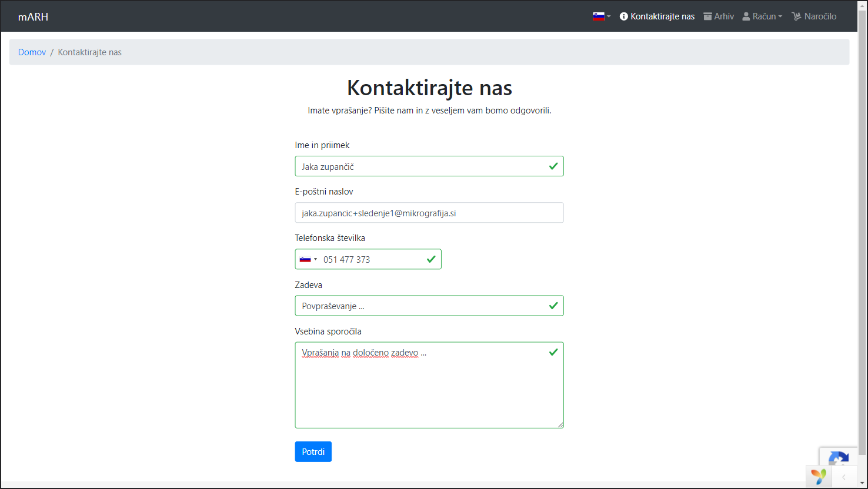Click the info icon beside Kontaktirajte nas
Screen dimensions: 868x489
tap(624, 16)
